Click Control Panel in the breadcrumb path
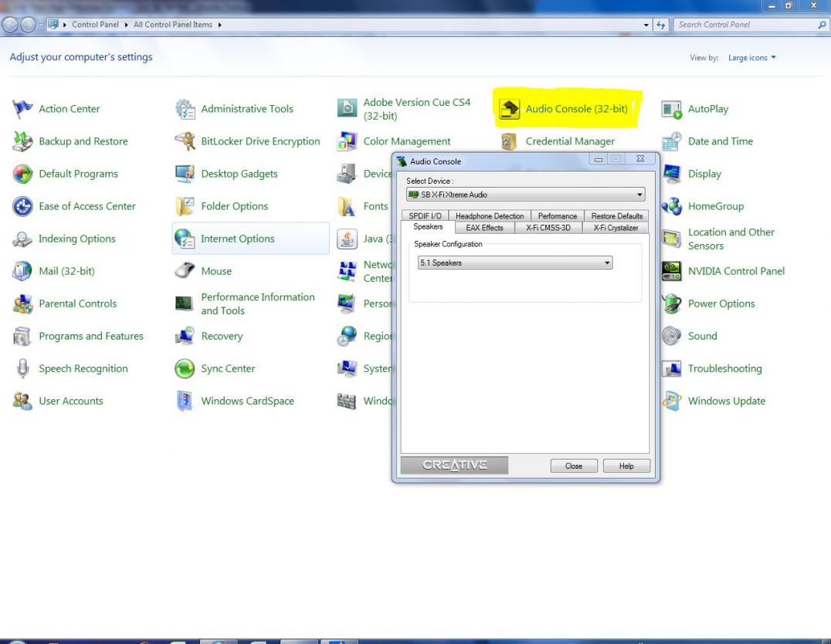Viewport: 831px width, 644px height. 96,25
